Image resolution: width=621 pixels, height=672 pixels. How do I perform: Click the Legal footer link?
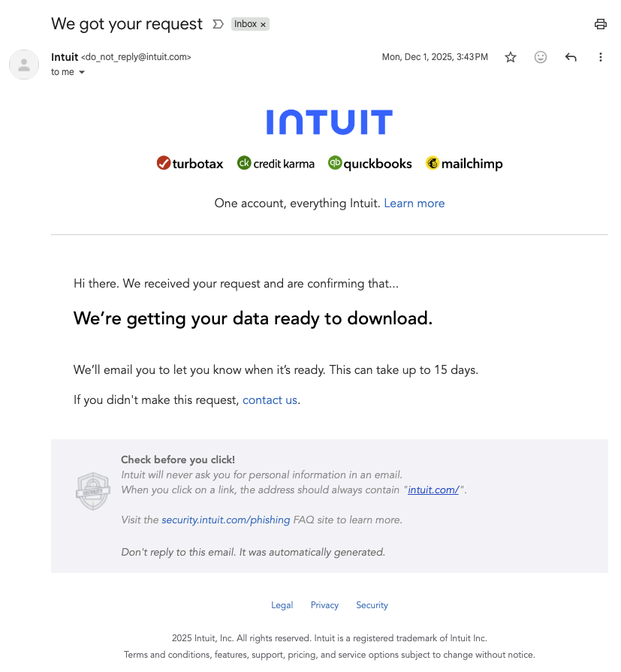pos(282,604)
